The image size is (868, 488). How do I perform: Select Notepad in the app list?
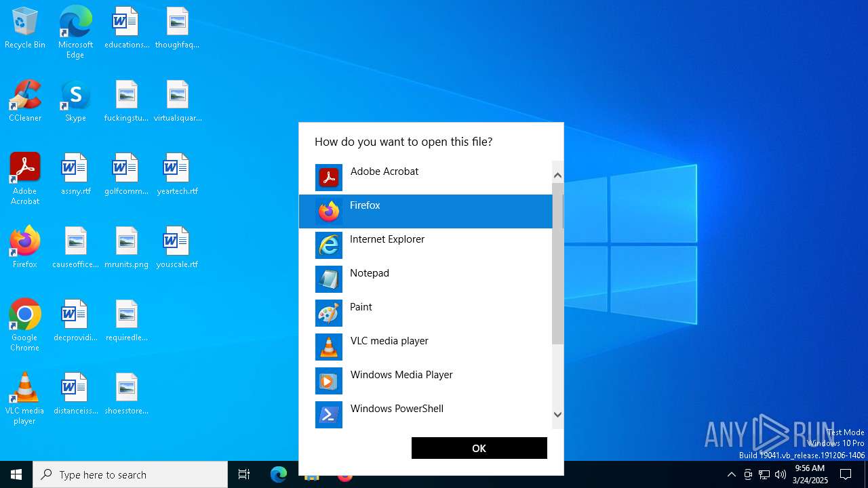tap(426, 279)
